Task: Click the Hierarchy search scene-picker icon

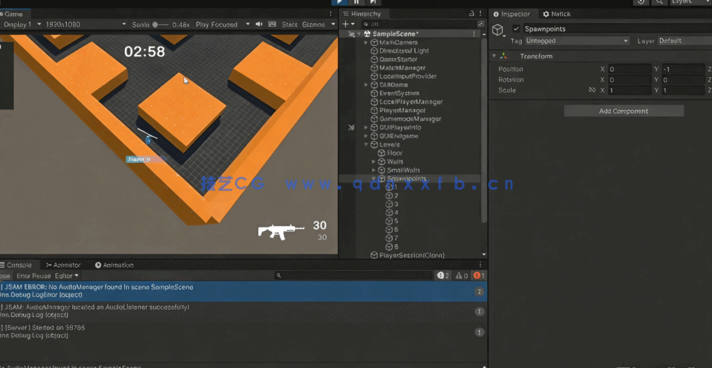Action: (x=481, y=24)
